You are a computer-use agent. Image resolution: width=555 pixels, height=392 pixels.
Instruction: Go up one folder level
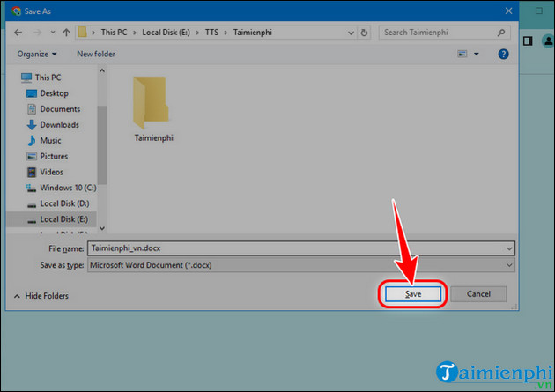66,33
